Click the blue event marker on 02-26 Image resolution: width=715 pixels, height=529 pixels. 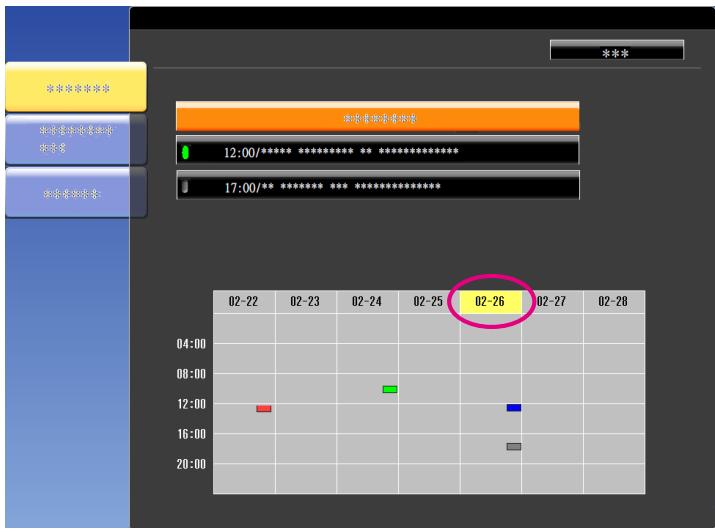(x=514, y=407)
